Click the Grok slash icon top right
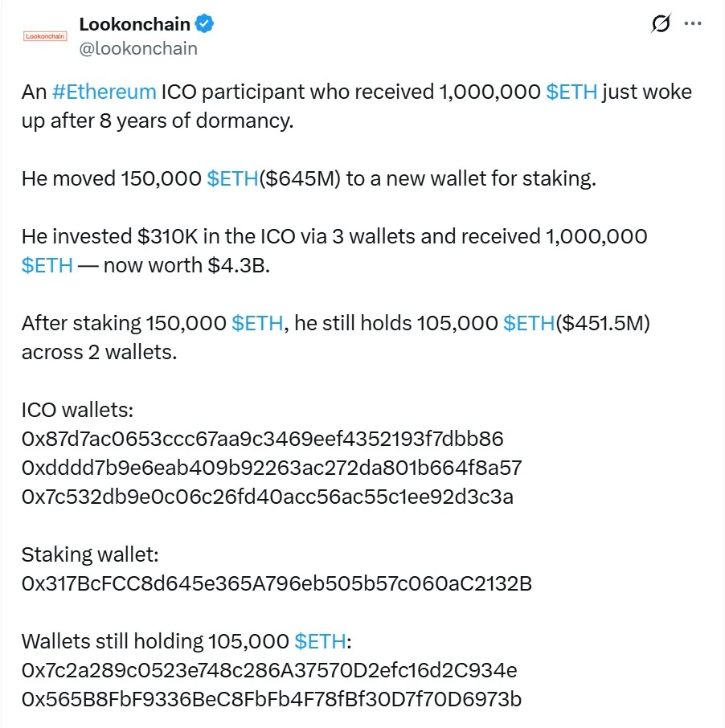This screenshot has width=725, height=728. [659, 24]
